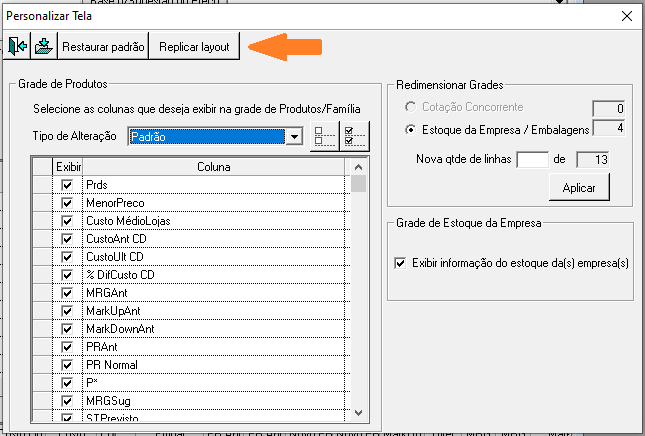The image size is (645, 436).
Task: Click the Nova qtde de linhas input
Action: coord(532,160)
